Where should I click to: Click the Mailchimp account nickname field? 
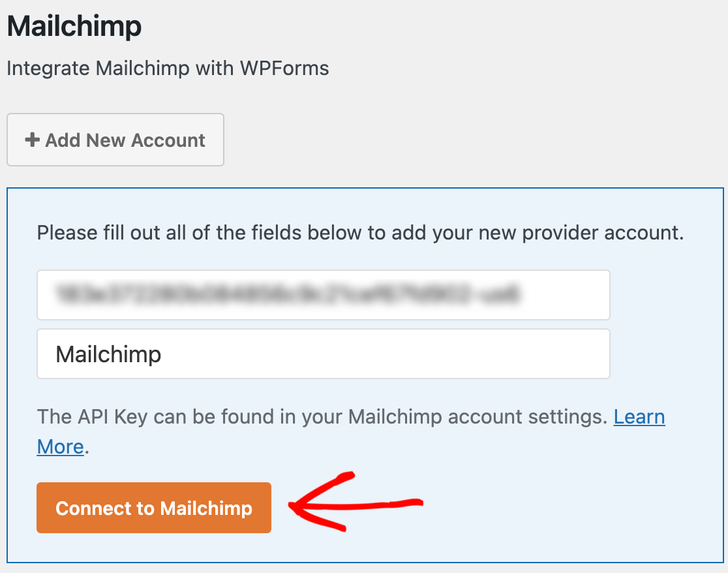point(323,354)
